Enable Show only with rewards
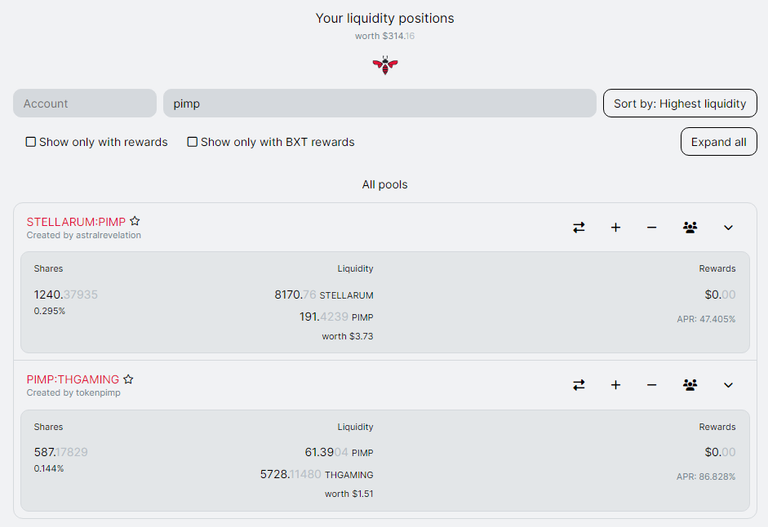768x527 pixels. click(x=30, y=142)
